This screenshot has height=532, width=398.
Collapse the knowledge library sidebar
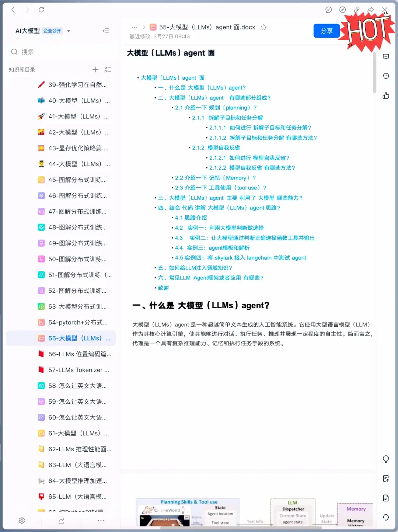[x=106, y=31]
